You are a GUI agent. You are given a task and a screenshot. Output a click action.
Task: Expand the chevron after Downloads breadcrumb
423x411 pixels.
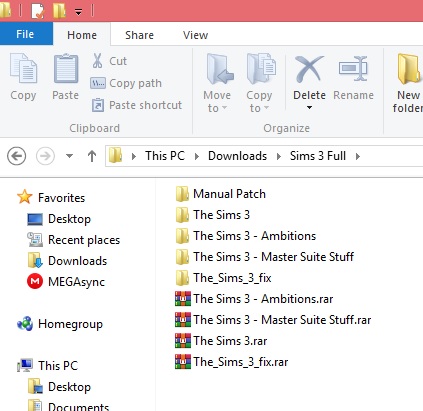(x=279, y=156)
